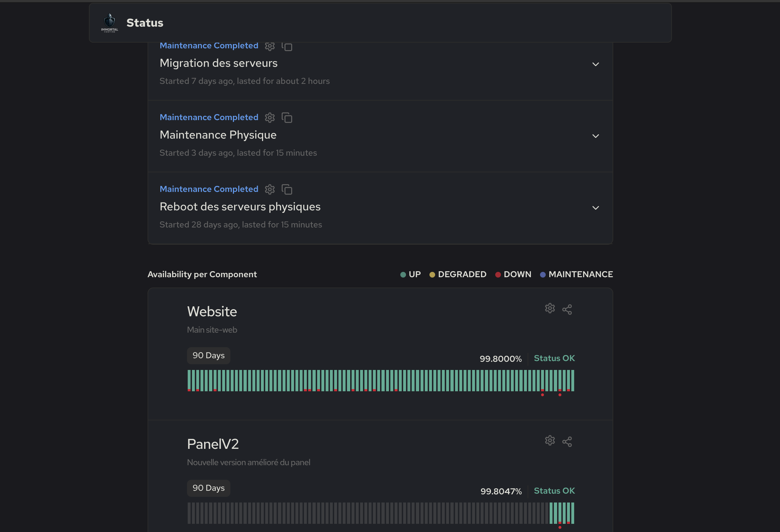The height and width of the screenshot is (532, 780).
Task: Toggle the DEGRADED legend filter
Action: [x=458, y=274]
